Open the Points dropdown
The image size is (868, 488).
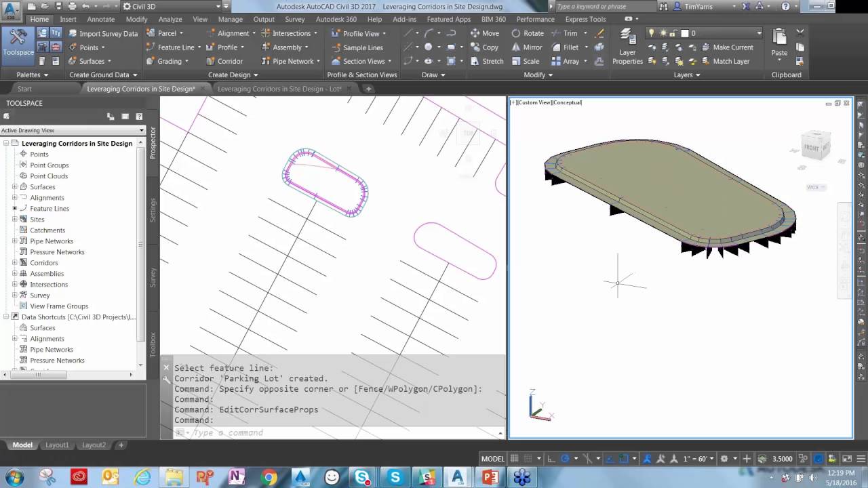pyautogui.click(x=87, y=47)
